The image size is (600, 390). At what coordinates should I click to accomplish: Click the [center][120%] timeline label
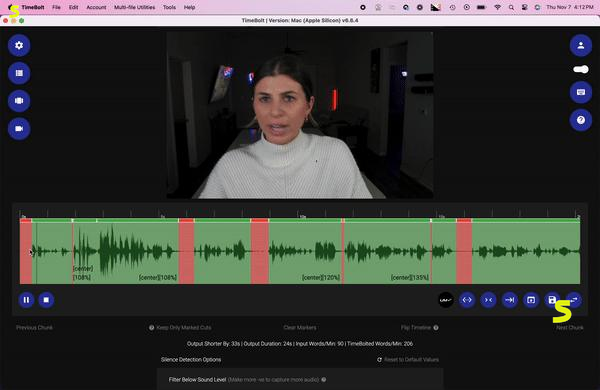321,277
